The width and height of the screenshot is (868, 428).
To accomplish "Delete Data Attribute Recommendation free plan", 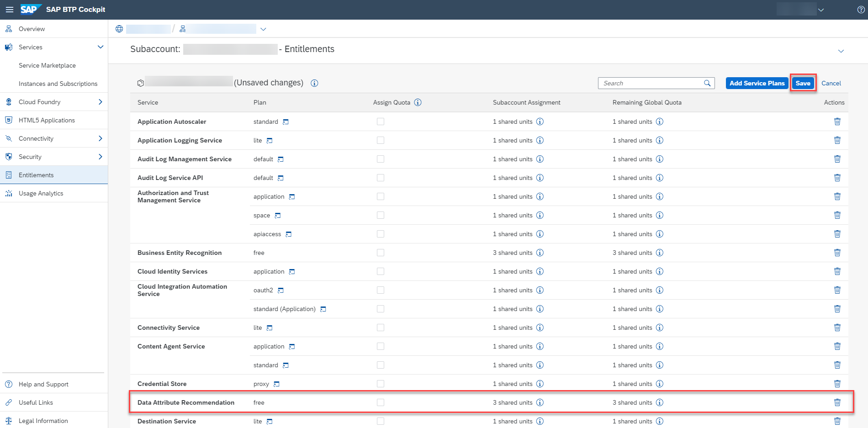I will click(x=837, y=402).
